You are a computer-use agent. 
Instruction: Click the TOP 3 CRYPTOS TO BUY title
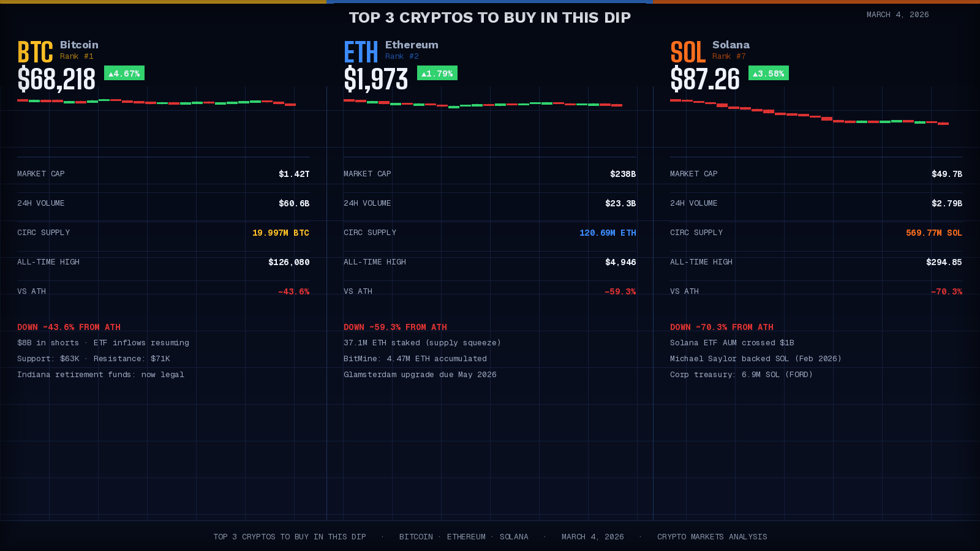coord(490,18)
